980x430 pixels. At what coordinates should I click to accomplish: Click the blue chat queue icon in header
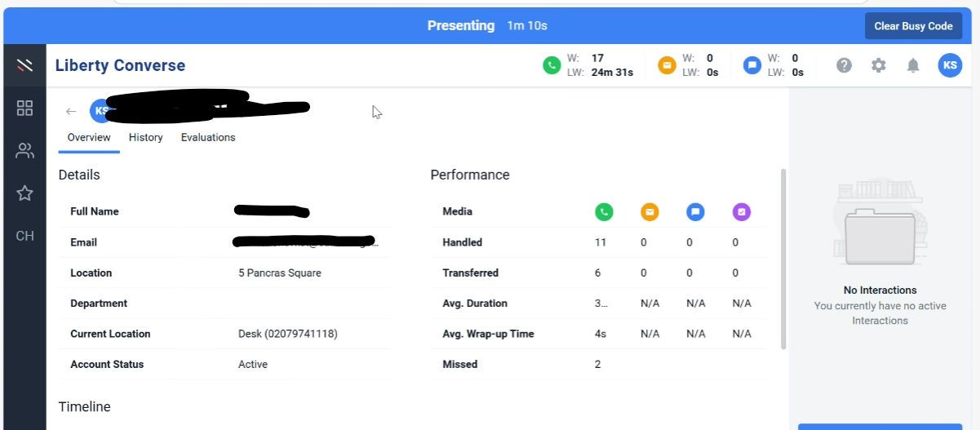[752, 65]
